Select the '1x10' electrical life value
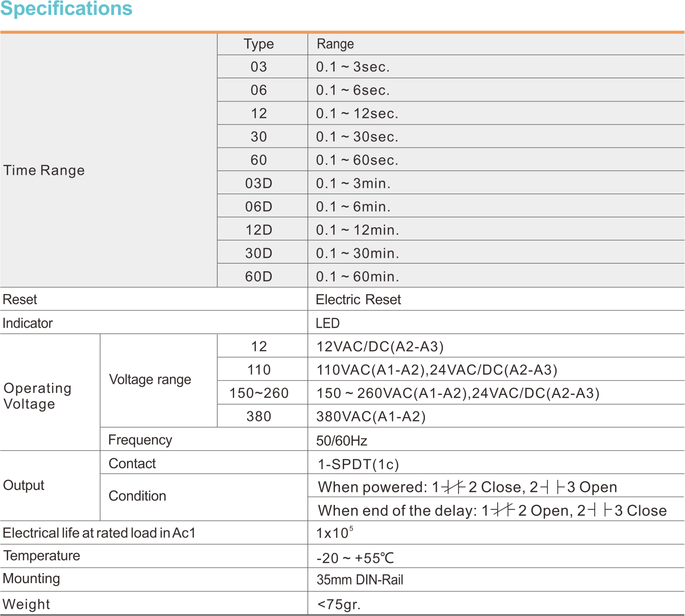Viewport: 685px width, 616px height. 335,533
